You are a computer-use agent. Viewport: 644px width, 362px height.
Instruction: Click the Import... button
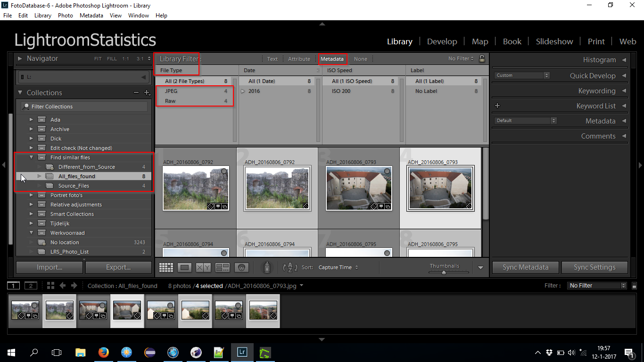[50, 267]
